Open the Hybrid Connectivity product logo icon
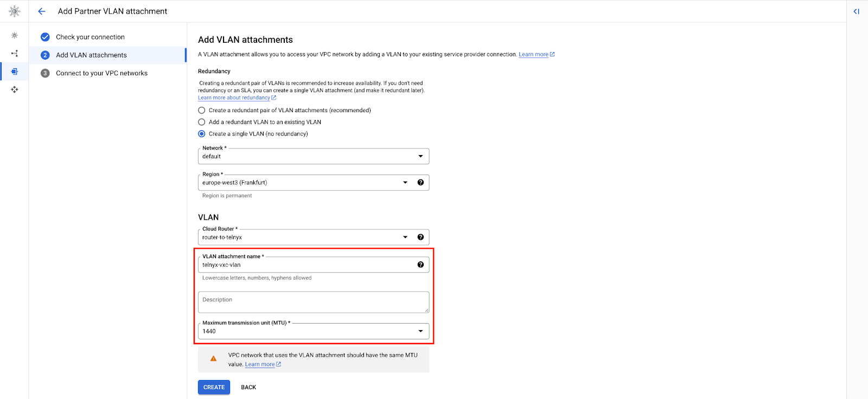This screenshot has width=868, height=399. click(x=15, y=11)
